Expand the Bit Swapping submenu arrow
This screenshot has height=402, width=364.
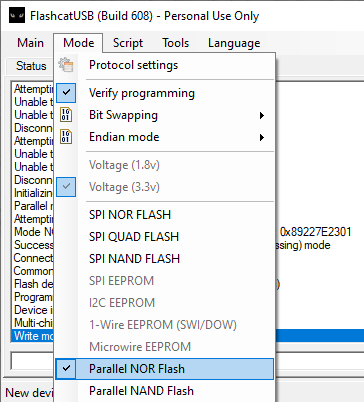pyautogui.click(x=262, y=115)
